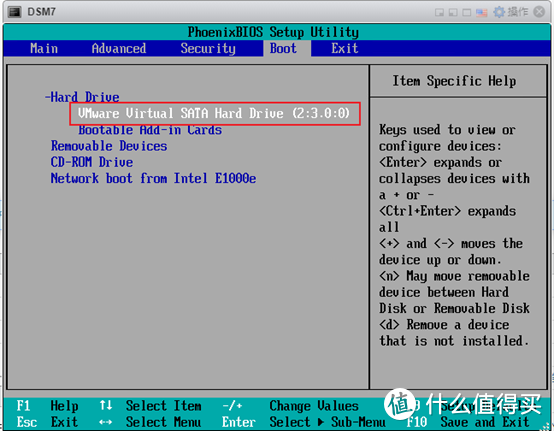Click the Esc Exit hint
Image resolution: width=554 pixels, height=431 pixels.
pyautogui.click(x=47, y=422)
